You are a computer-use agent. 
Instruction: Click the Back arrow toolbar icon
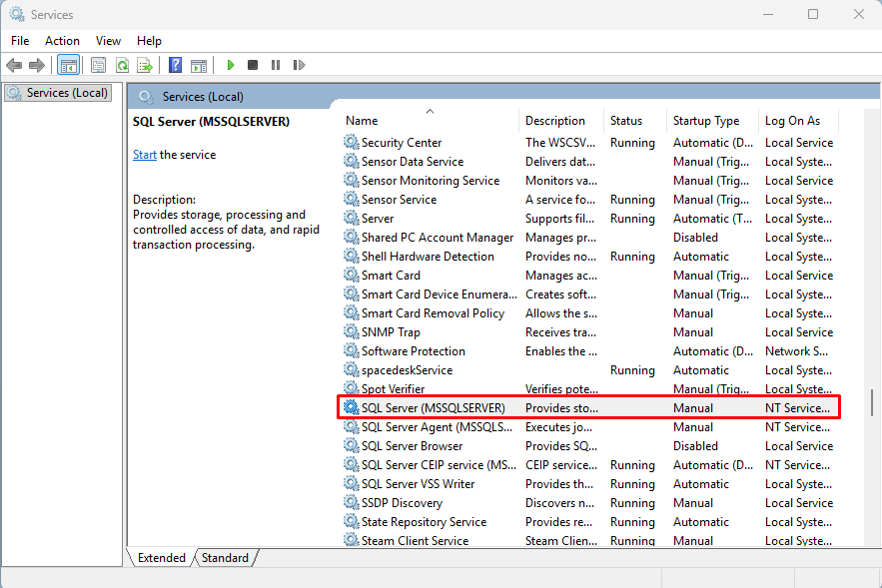[x=14, y=65]
